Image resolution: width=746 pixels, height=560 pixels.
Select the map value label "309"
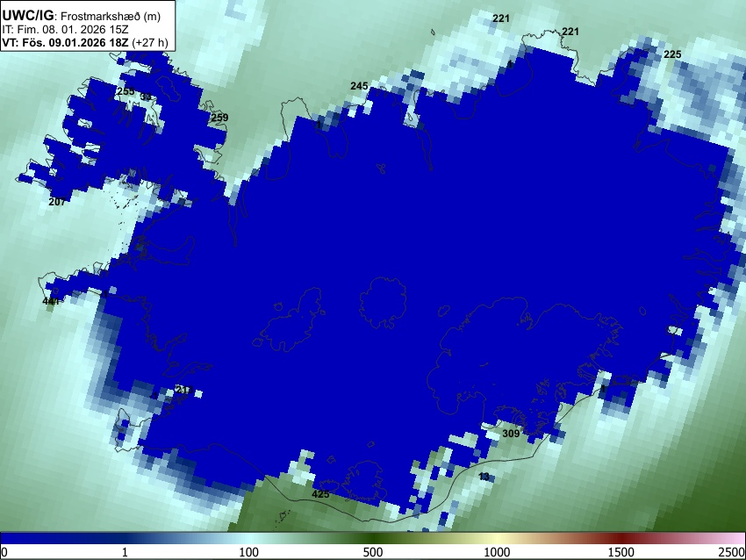pos(511,434)
